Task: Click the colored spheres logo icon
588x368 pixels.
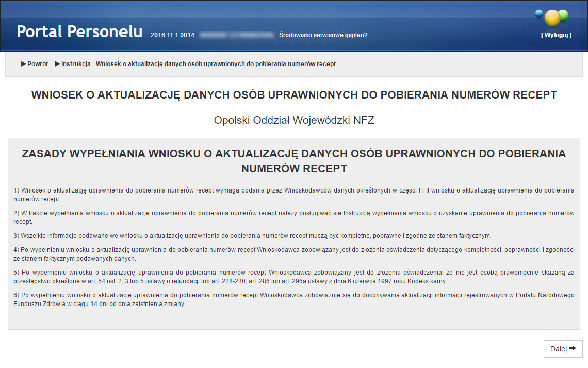Action: tap(552, 17)
